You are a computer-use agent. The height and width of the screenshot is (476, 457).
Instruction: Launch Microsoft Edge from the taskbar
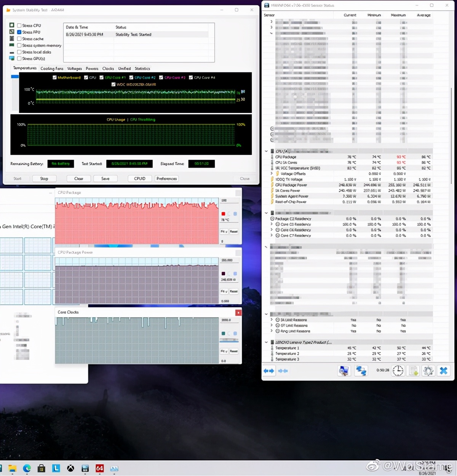click(27, 468)
